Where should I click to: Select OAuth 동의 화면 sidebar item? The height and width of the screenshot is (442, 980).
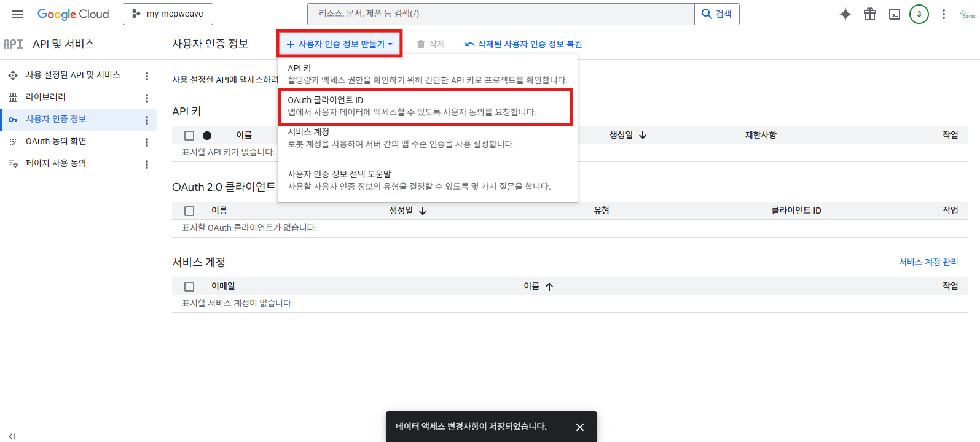pyautogui.click(x=56, y=141)
